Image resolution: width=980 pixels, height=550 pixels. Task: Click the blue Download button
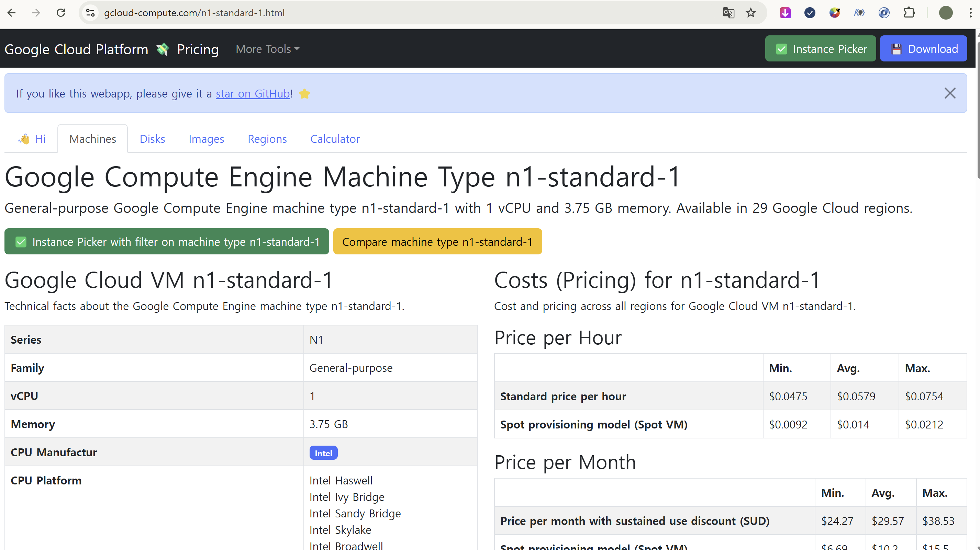pyautogui.click(x=923, y=49)
